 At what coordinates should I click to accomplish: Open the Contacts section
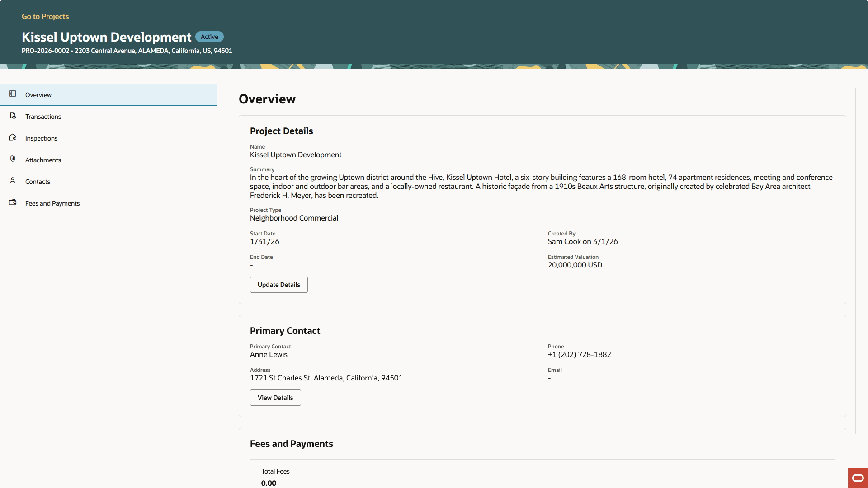(x=38, y=181)
